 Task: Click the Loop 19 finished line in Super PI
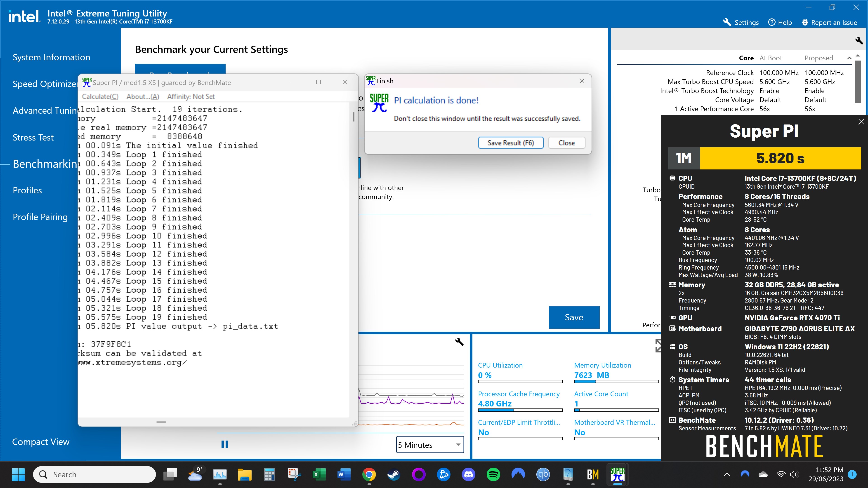click(143, 317)
